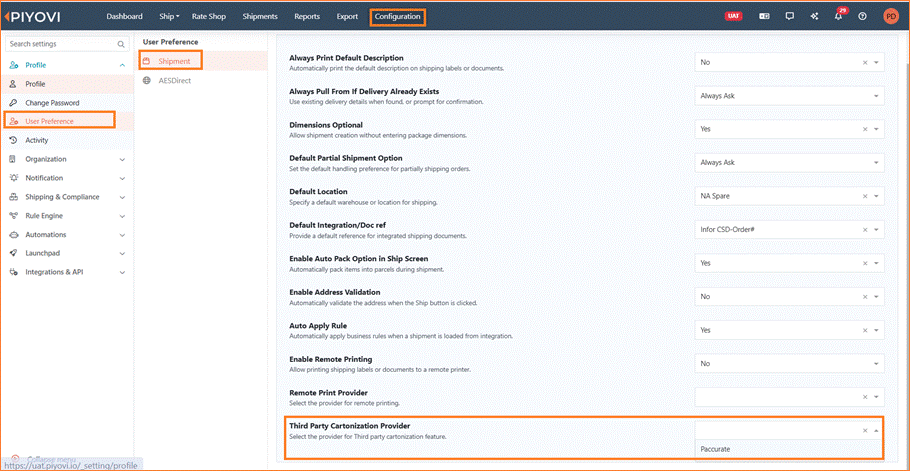Click the search magnifier icon in settings
Screen dimensions: 910x471
tap(121, 44)
